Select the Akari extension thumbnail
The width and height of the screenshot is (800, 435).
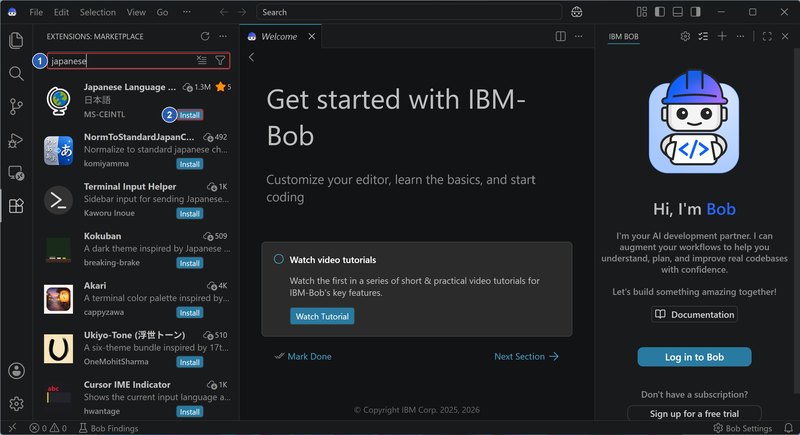(58, 299)
